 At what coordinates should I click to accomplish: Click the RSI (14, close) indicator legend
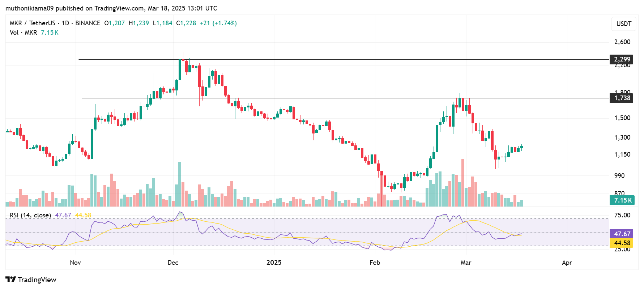(x=30, y=215)
